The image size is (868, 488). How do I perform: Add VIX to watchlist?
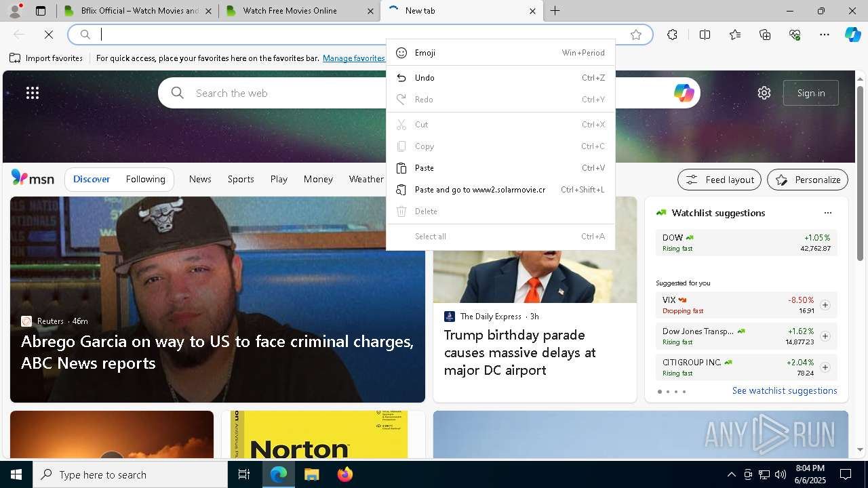click(x=825, y=305)
